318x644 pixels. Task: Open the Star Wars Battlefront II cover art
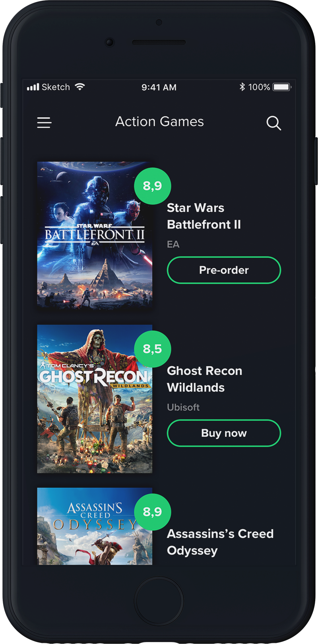click(95, 235)
